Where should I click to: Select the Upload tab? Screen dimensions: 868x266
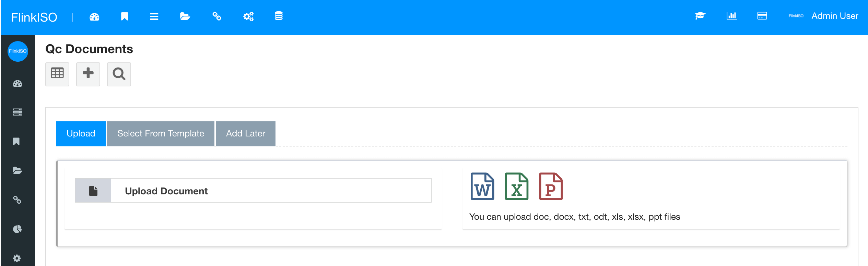tap(81, 134)
